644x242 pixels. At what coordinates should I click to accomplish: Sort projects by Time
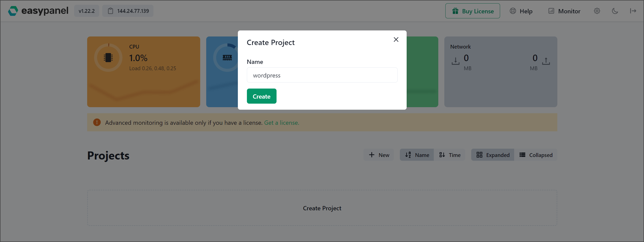(x=450, y=155)
